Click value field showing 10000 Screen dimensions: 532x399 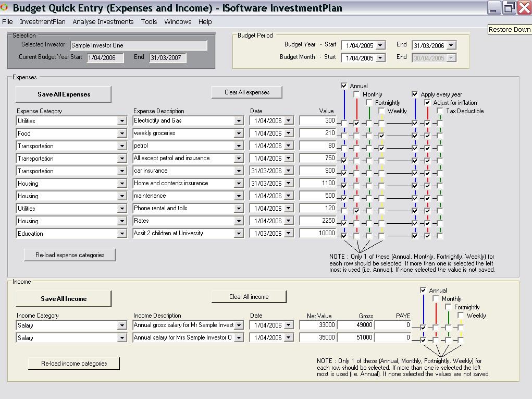(x=317, y=233)
